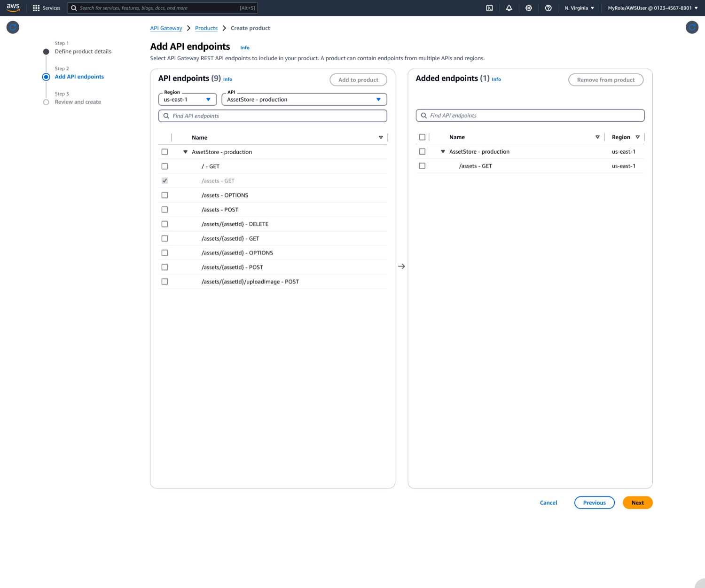Click the right circular panel icon

click(x=692, y=27)
